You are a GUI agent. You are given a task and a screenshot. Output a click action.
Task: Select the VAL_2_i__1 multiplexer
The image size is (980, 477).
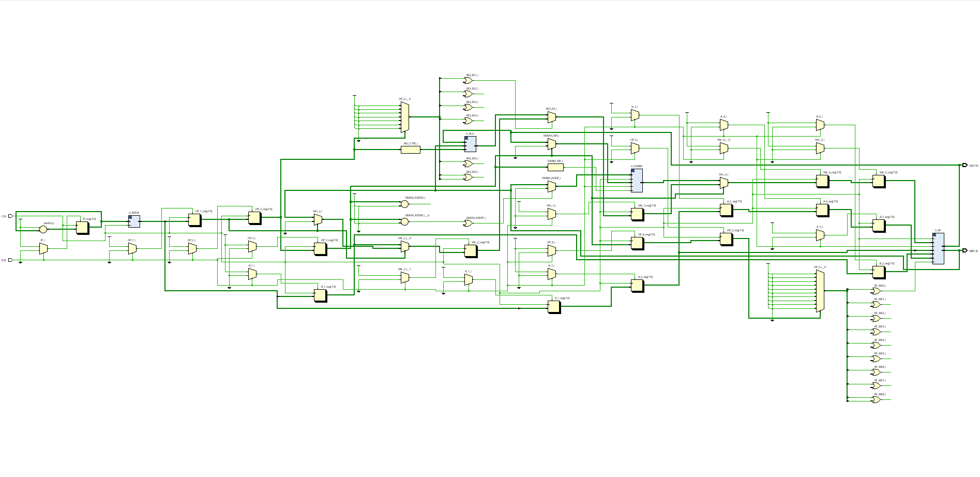[x=405, y=278]
